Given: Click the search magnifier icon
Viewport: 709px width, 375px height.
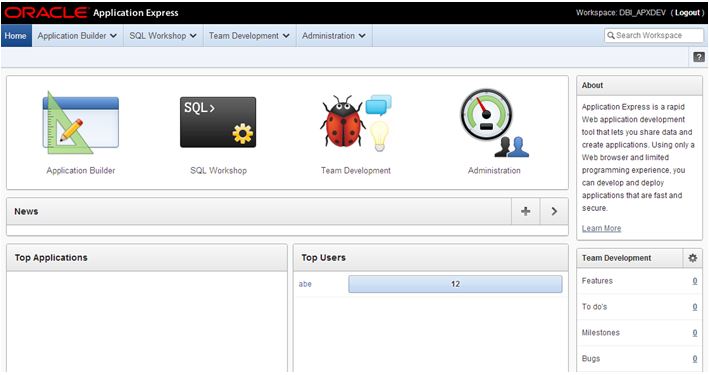Looking at the screenshot, I should click(x=611, y=35).
